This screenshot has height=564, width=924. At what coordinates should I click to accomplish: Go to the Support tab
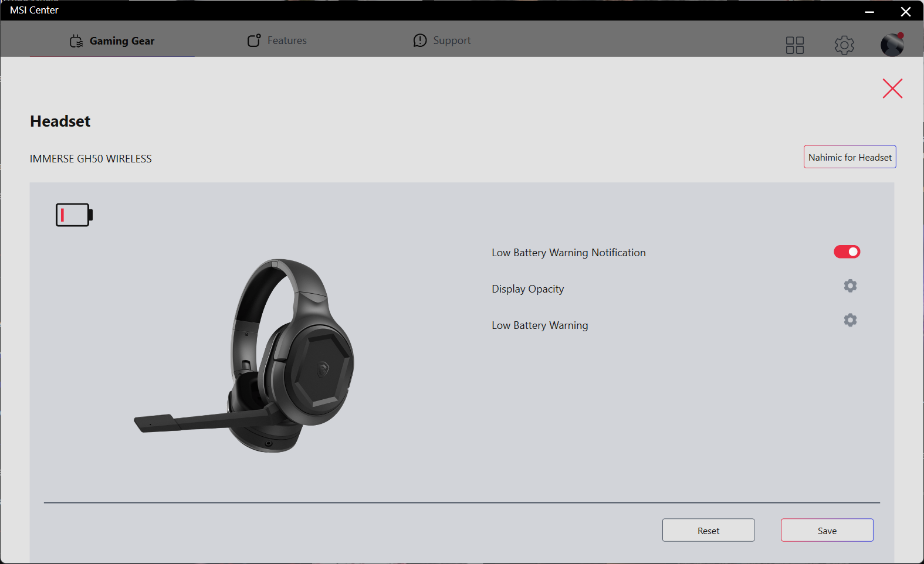tap(442, 40)
